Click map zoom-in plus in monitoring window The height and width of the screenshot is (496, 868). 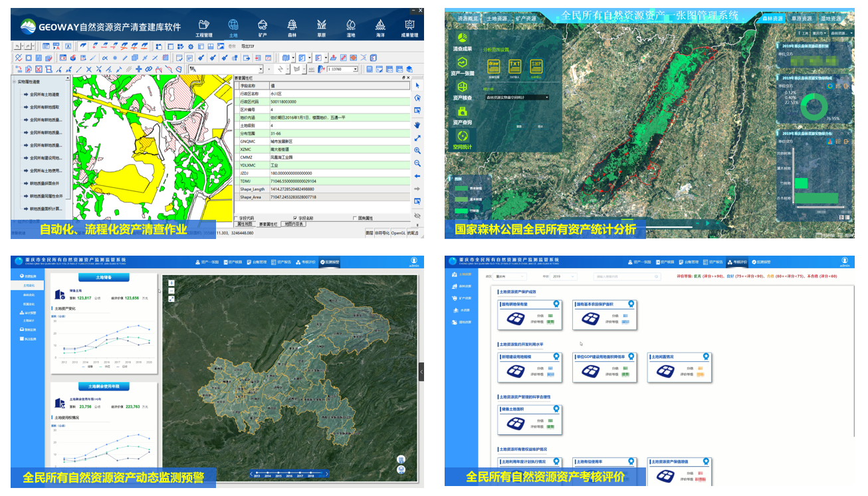coord(171,283)
